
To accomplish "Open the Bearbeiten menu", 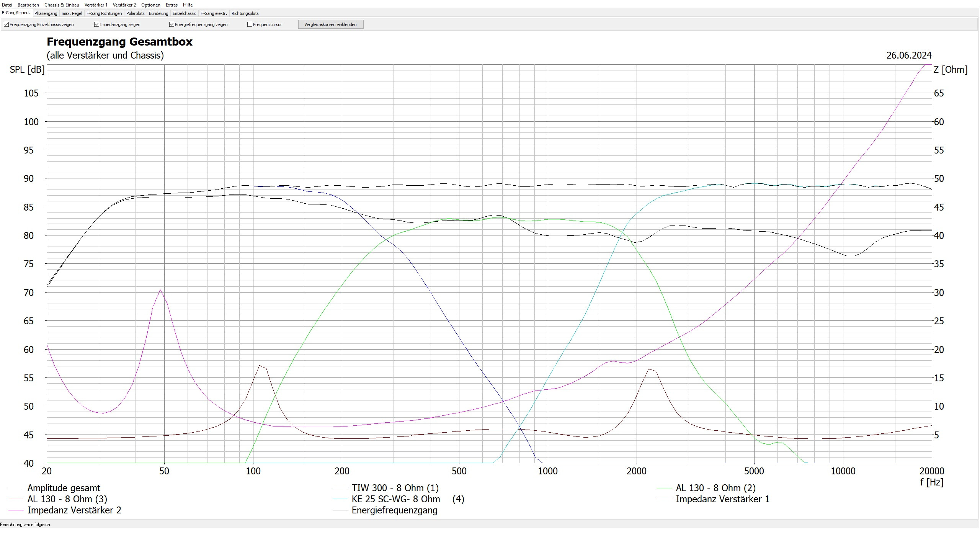I will coord(28,5).
